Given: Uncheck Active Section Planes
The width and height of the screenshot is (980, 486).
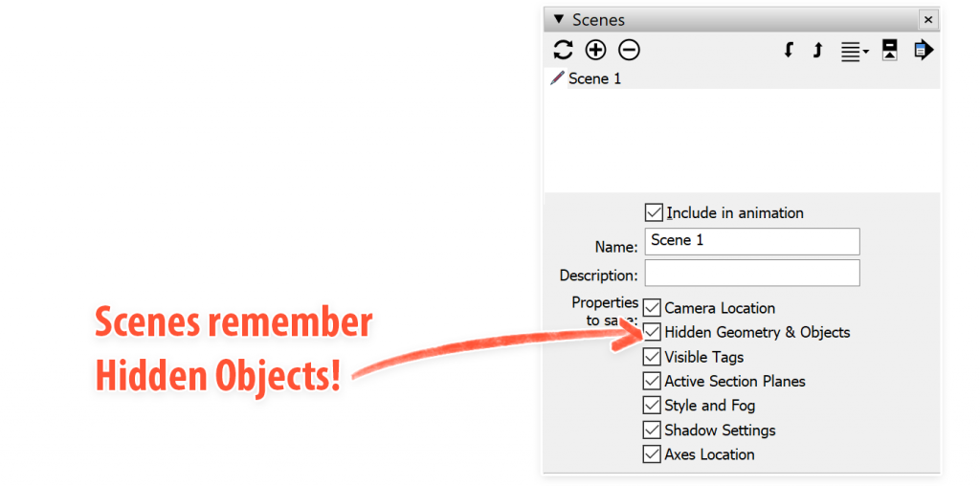Looking at the screenshot, I should [x=653, y=381].
